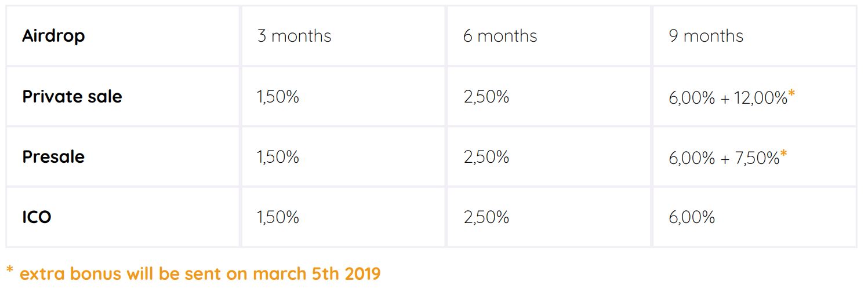Click the "Presale" row label

click(53, 157)
